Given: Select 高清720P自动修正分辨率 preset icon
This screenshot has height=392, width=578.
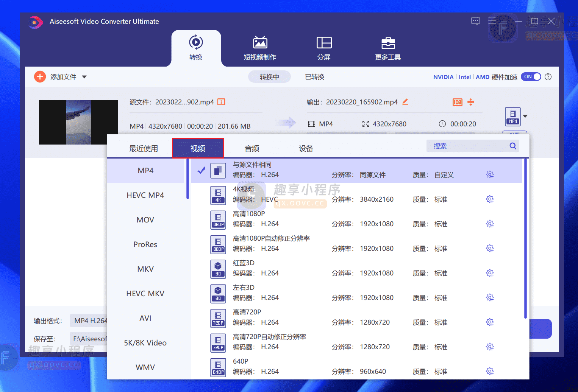Looking at the screenshot, I should click(x=218, y=343).
